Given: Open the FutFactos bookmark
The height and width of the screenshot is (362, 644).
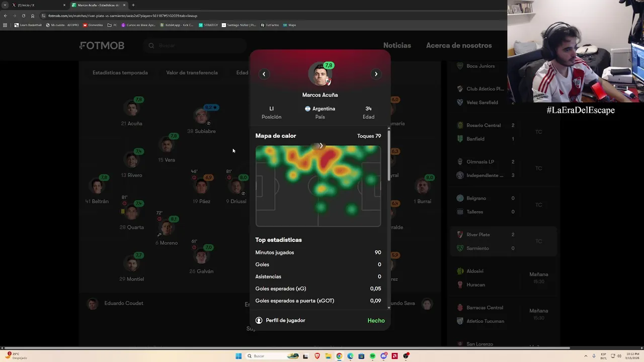Looking at the screenshot, I should [x=270, y=25].
